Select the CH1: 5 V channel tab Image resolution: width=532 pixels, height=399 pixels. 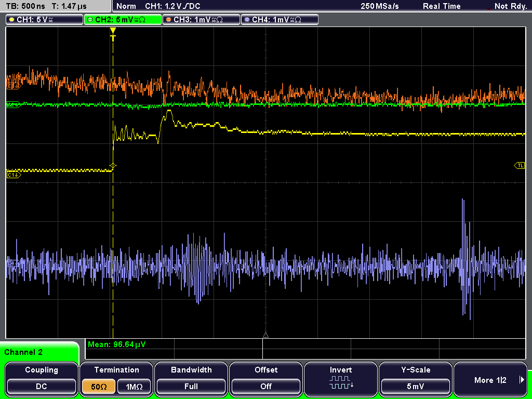click(45, 20)
